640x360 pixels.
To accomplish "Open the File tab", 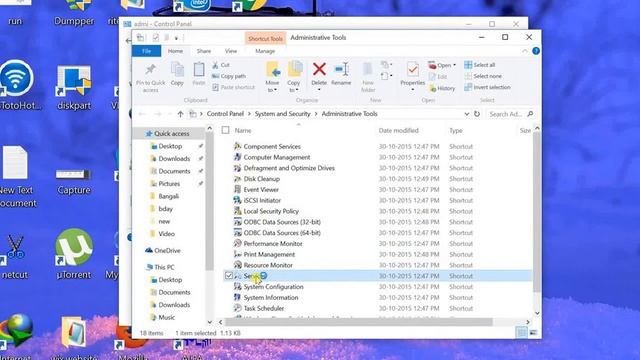I will point(147,51).
